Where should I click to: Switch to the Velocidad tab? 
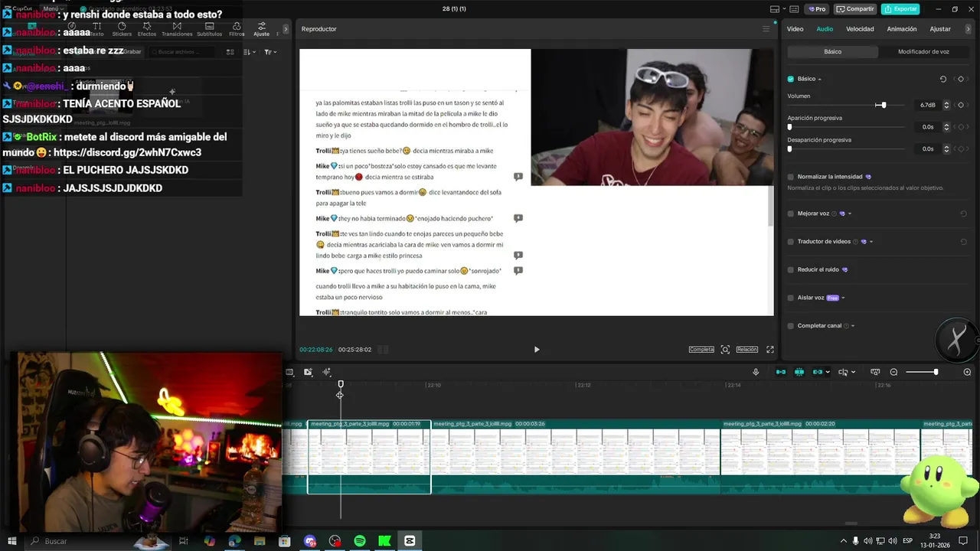(x=860, y=29)
